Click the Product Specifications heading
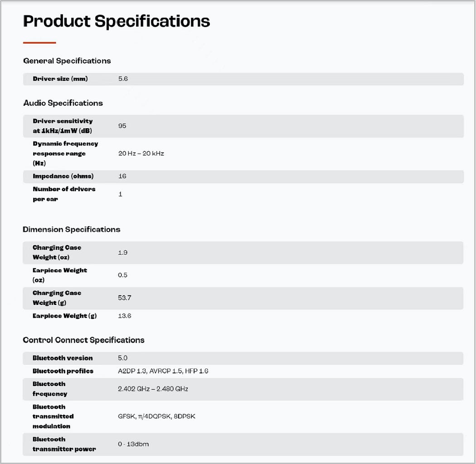 pos(117,21)
